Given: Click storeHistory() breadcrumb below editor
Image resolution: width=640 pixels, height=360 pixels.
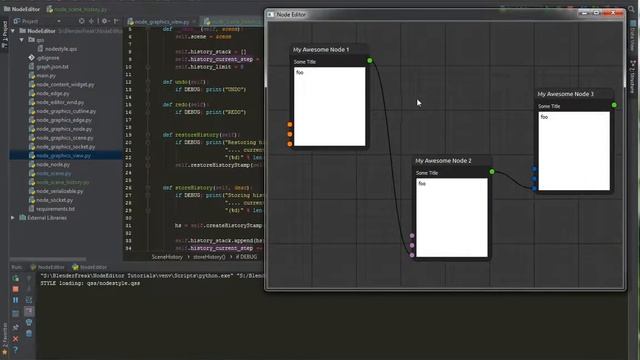Looking at the screenshot, I should (x=209, y=257).
